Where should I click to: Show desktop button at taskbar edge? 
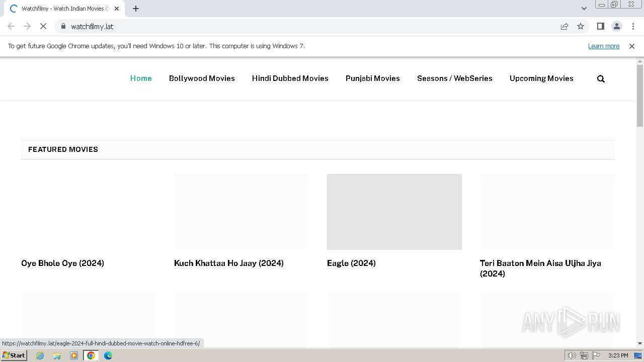pos(638,355)
